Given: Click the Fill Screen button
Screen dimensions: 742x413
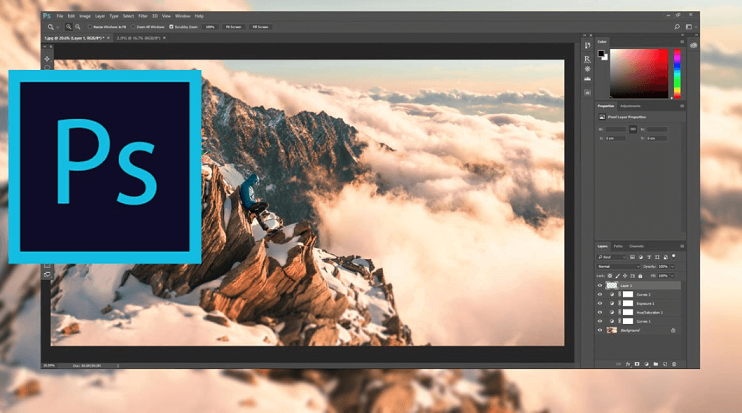Looking at the screenshot, I should [260, 27].
